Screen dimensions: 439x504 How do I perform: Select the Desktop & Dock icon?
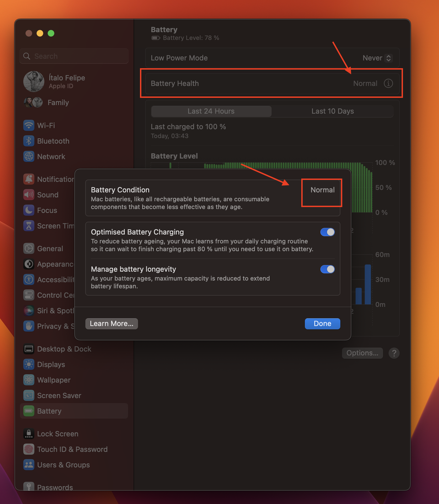pyautogui.click(x=29, y=349)
